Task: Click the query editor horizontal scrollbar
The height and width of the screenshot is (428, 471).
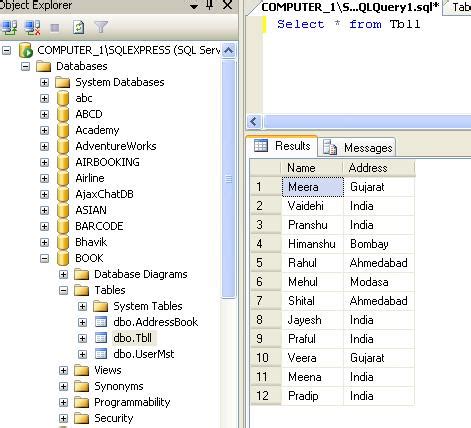Action: (x=367, y=122)
